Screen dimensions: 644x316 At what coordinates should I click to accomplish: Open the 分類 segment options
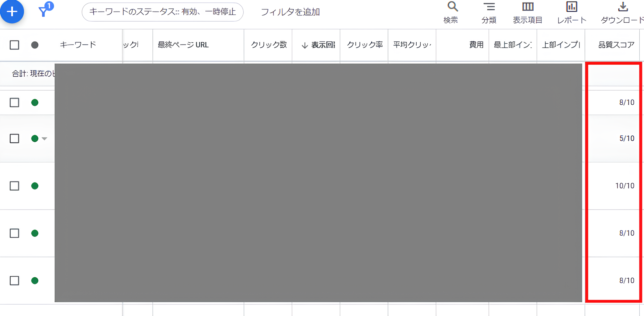click(489, 12)
